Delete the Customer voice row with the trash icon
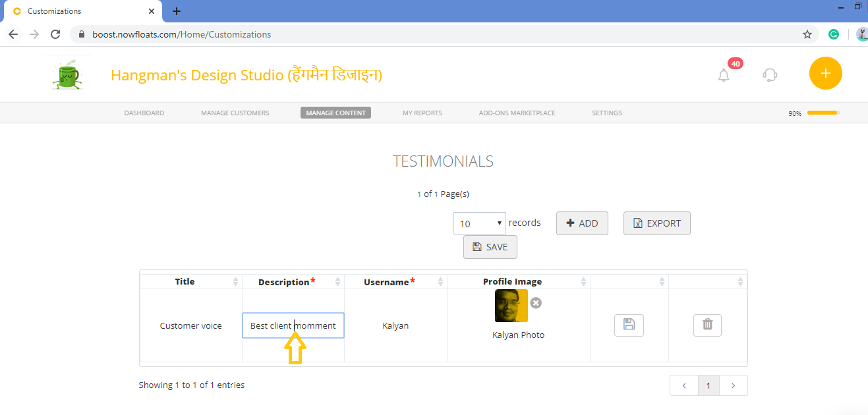This screenshot has height=415, width=868. pyautogui.click(x=707, y=325)
